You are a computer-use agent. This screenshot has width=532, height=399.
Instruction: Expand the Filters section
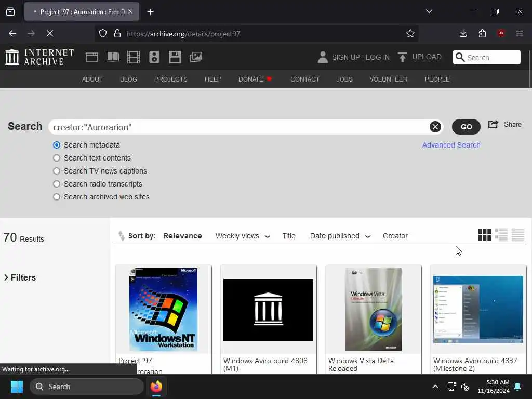pyautogui.click(x=20, y=277)
